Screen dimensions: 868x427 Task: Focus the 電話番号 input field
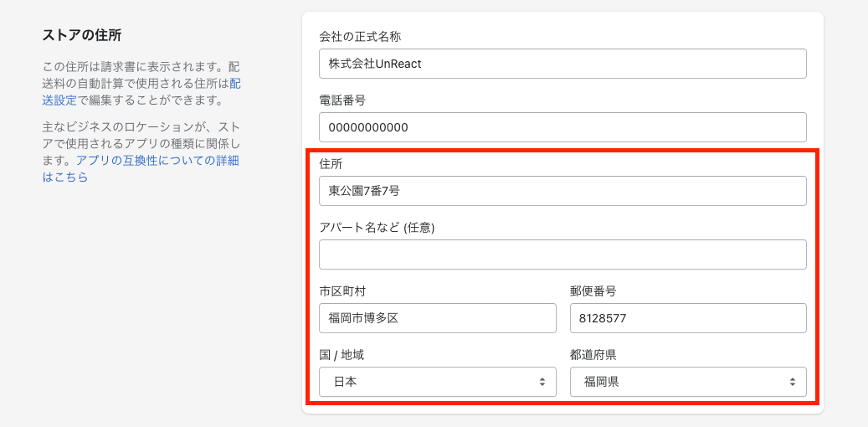point(562,127)
